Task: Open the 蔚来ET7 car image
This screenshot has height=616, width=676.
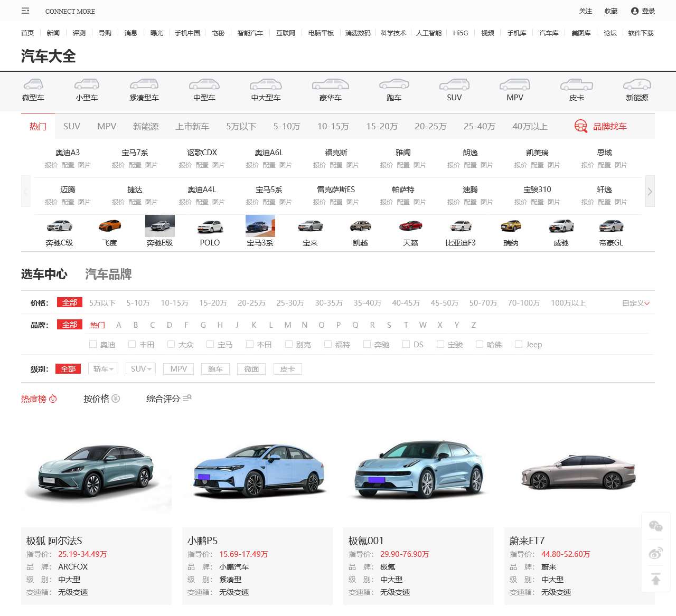Action: click(x=579, y=471)
